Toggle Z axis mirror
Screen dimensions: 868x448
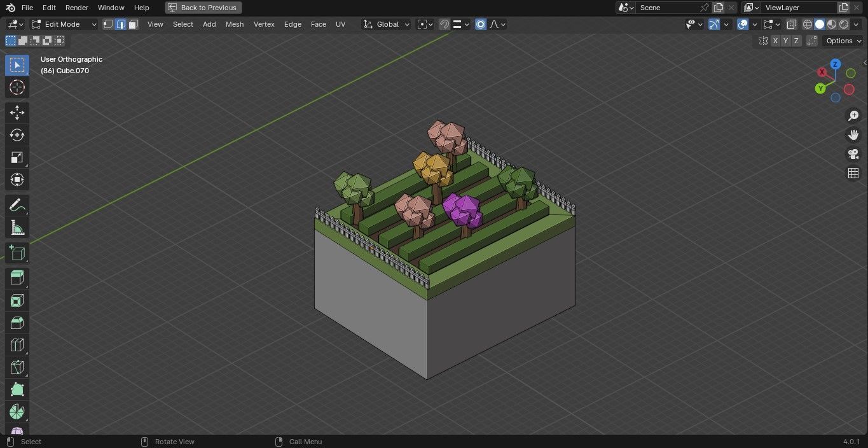(x=796, y=41)
